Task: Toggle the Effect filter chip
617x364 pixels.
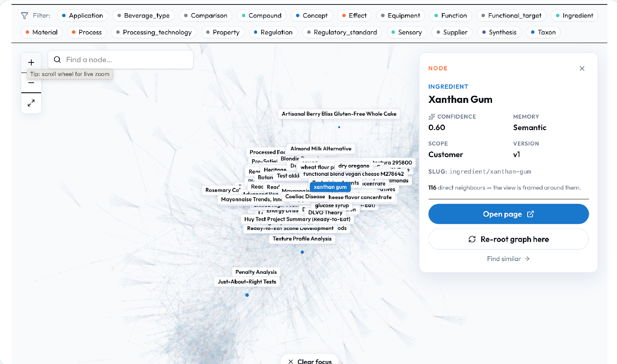Action: [354, 15]
